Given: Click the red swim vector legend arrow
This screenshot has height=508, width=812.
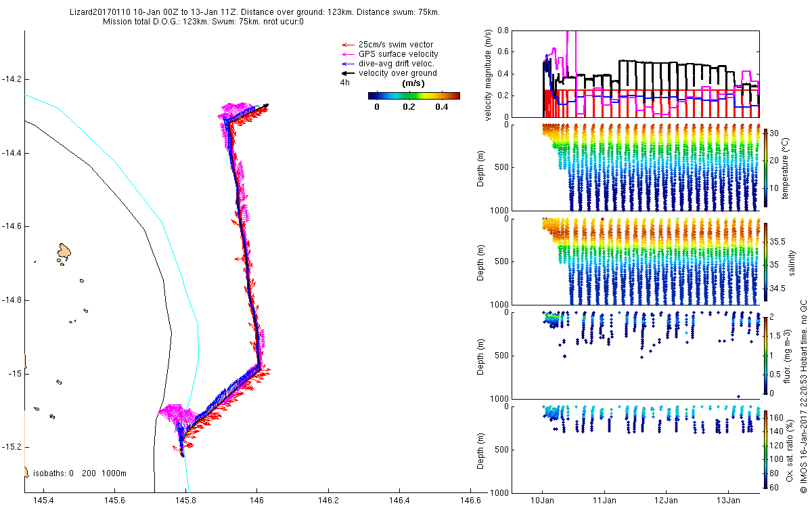Looking at the screenshot, I should point(348,45).
